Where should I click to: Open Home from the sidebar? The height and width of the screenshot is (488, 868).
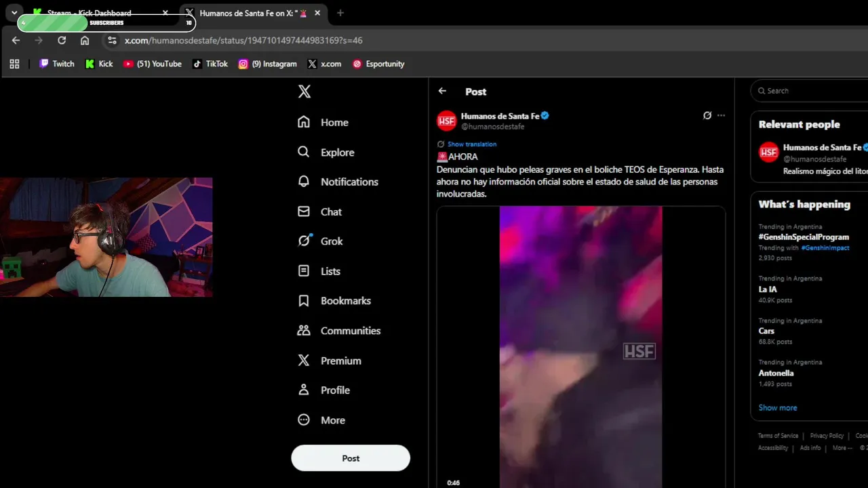(x=323, y=122)
